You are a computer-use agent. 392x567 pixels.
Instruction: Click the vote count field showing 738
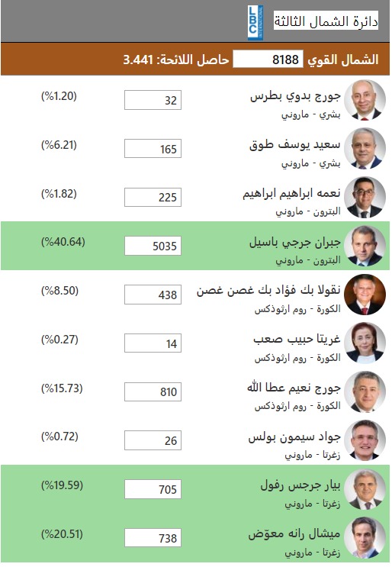[153, 538]
